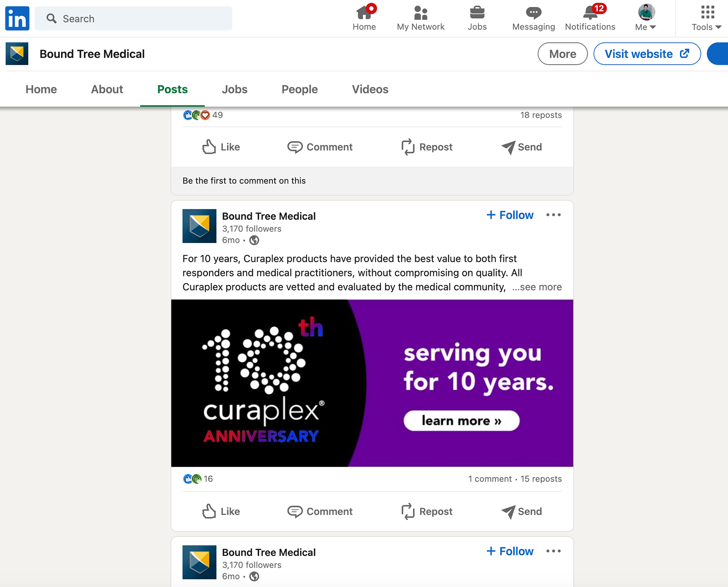Click learn more on the Curaplex banner
Viewport: 728px width, 587px height.
(461, 421)
